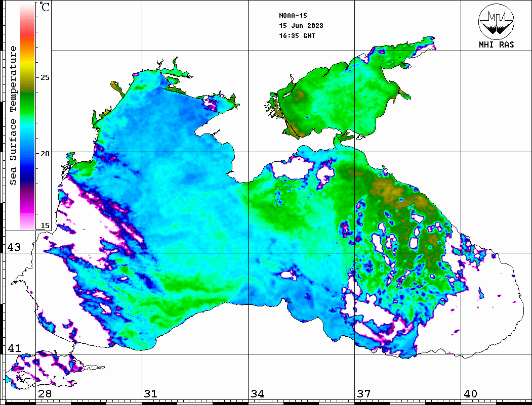Viewport: 532px width, 405px height.
Task: Click the temperature color scale bar
Action: 27,116
